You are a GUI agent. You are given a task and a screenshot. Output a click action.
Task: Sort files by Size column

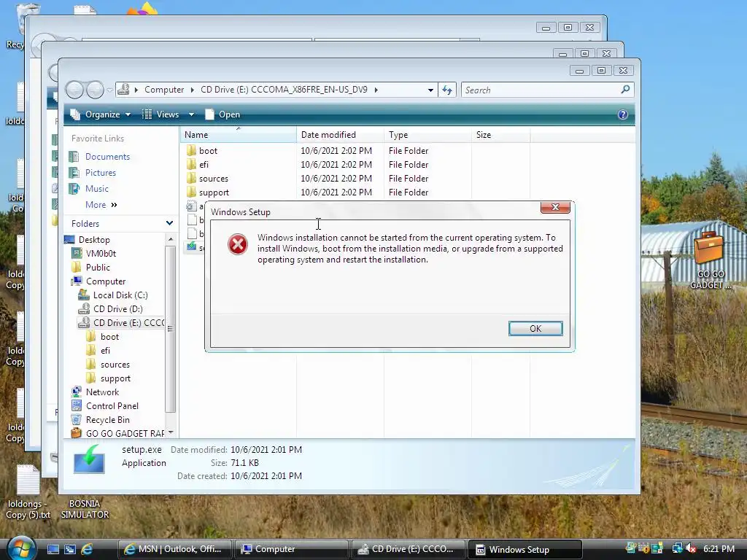tap(500, 135)
